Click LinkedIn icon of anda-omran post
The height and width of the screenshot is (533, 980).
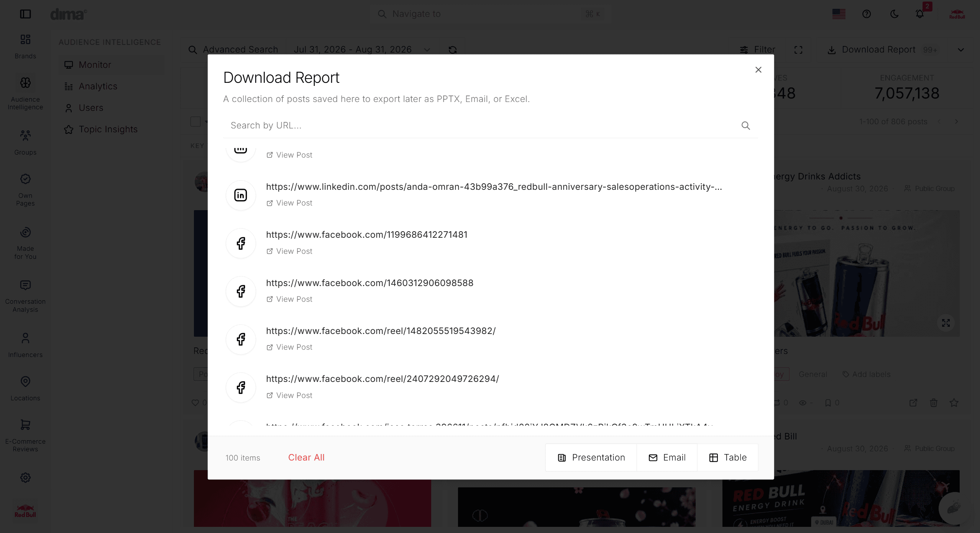point(241,195)
